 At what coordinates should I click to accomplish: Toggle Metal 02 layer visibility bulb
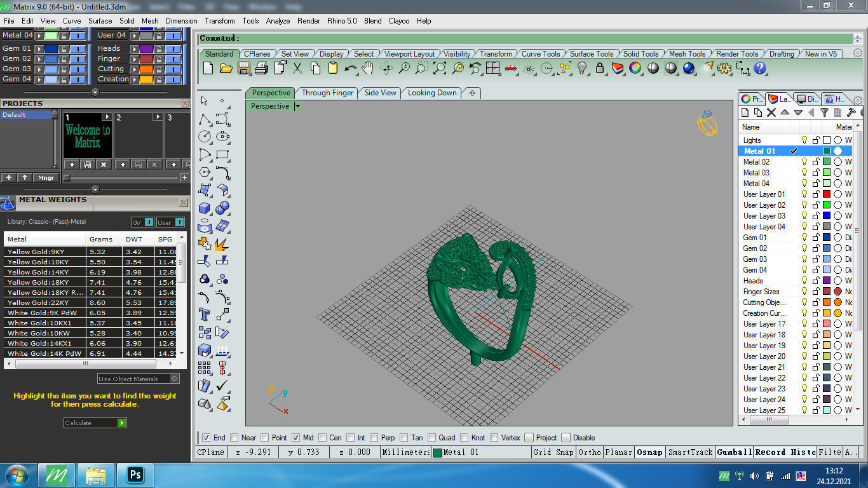[804, 161]
